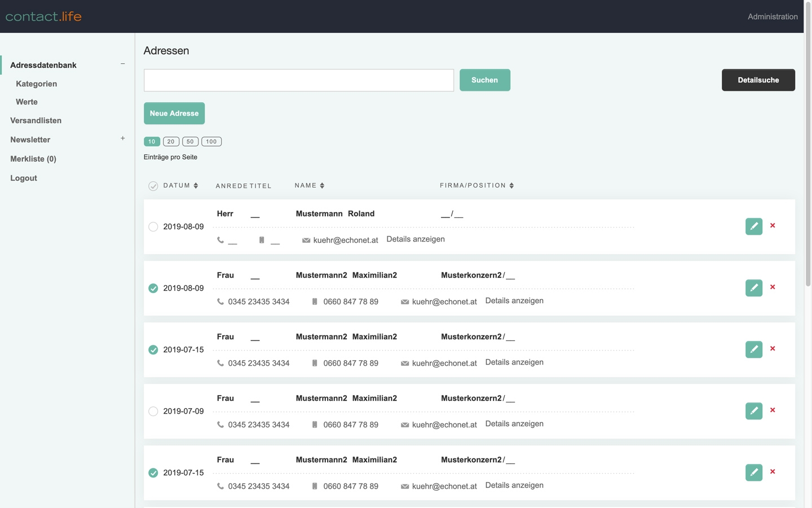Click the edit pencil icon for Mustermann Roland
Viewport: 812px width, 508px height.
point(753,226)
